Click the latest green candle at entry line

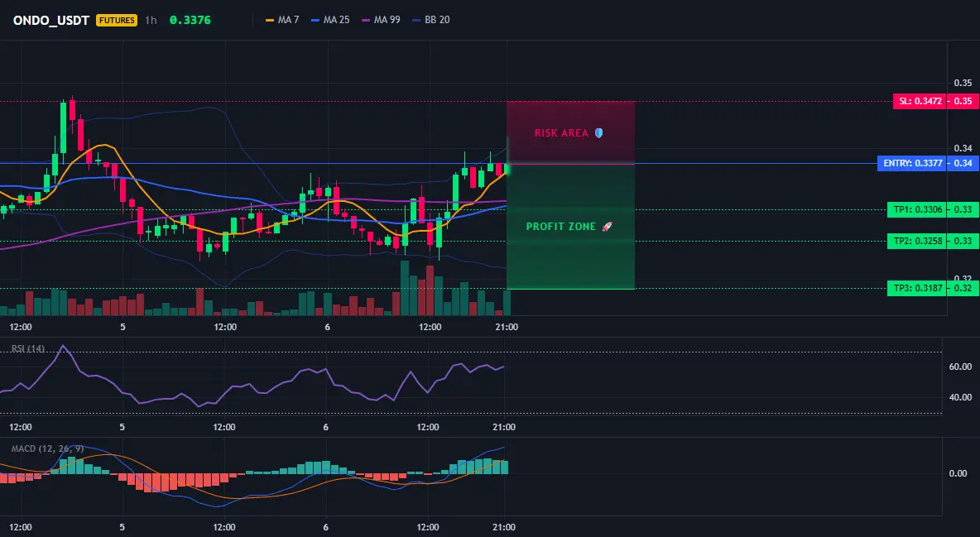(507, 169)
